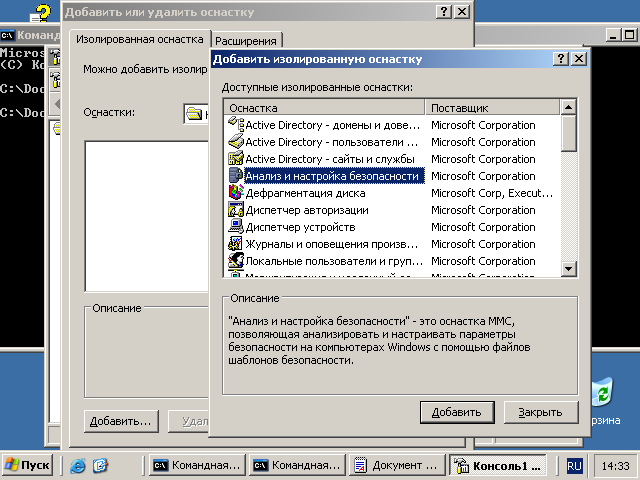640x480 pixels.
Task: Switch to 'Расширения' tab
Action: (246, 41)
